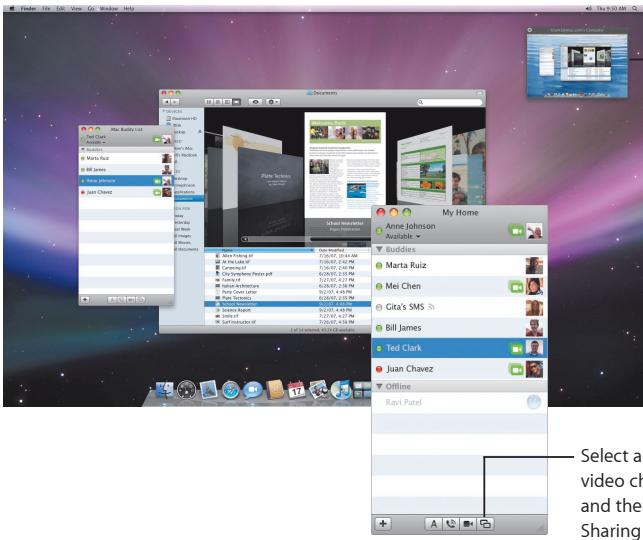Select Marta Ruiz in iMac Buddy List

point(126,158)
